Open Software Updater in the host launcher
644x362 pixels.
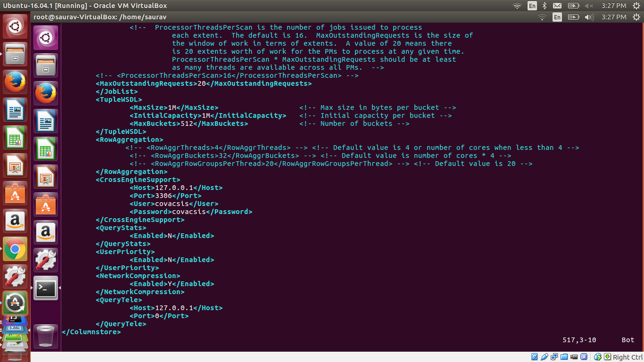click(x=15, y=303)
